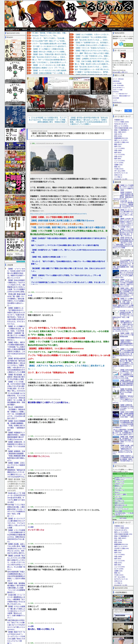Open 2chmatome in the access ranking table

pyautogui.click(x=119, y=507)
